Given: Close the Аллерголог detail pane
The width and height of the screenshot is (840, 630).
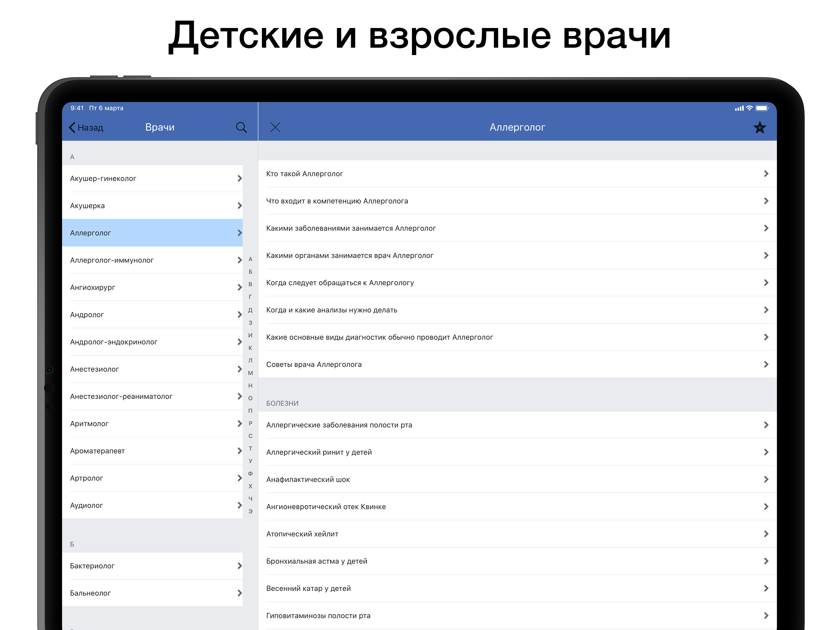Looking at the screenshot, I should click(275, 127).
